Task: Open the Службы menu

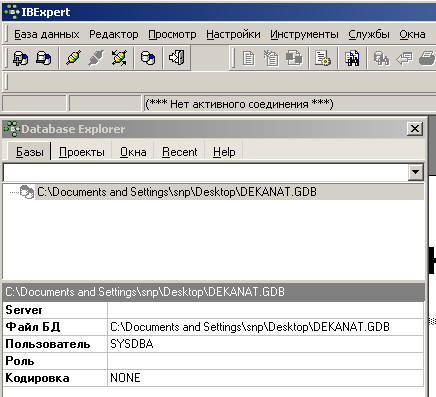Action: [x=369, y=34]
